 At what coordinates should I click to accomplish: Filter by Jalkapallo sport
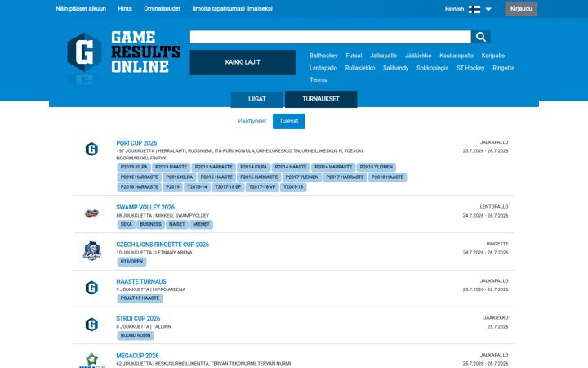pos(384,56)
